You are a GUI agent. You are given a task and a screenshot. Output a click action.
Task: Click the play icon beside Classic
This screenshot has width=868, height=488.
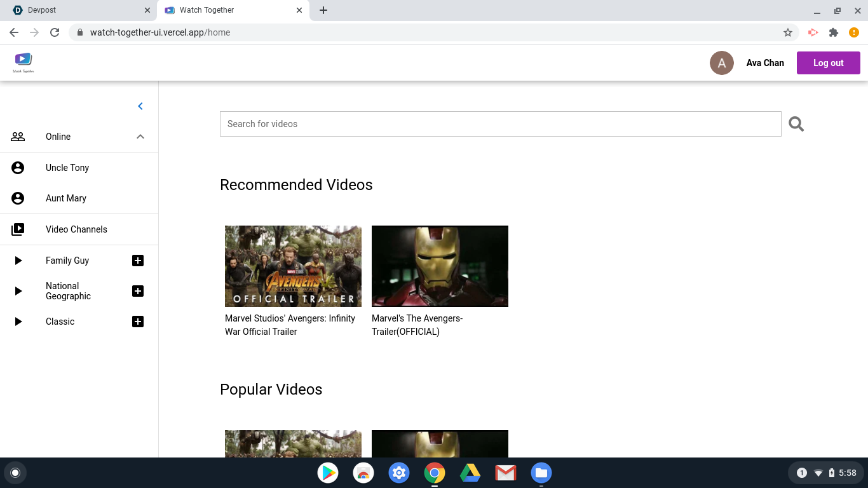tap(18, 322)
